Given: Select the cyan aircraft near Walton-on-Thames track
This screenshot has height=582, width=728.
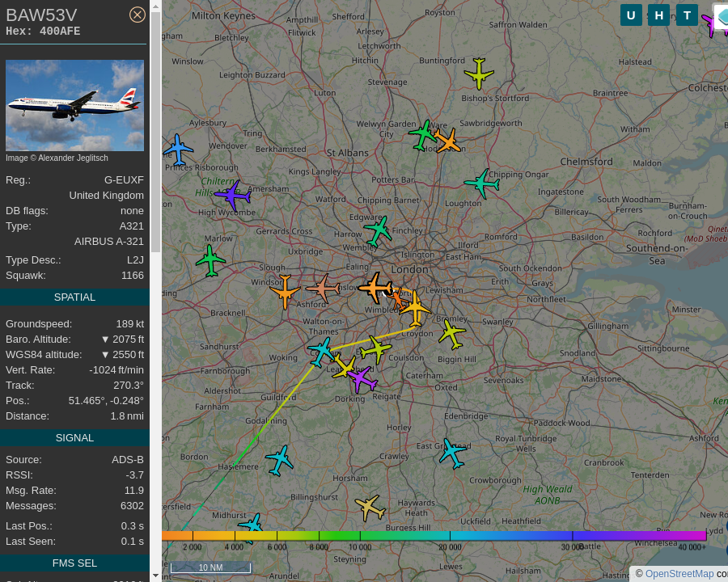Looking at the screenshot, I should coord(321,352).
